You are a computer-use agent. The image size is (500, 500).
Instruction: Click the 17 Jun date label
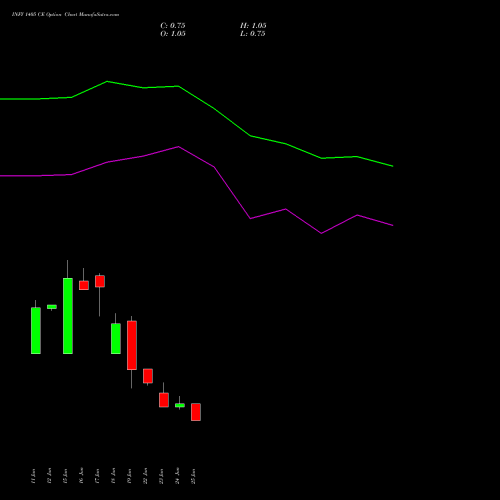coord(97,476)
